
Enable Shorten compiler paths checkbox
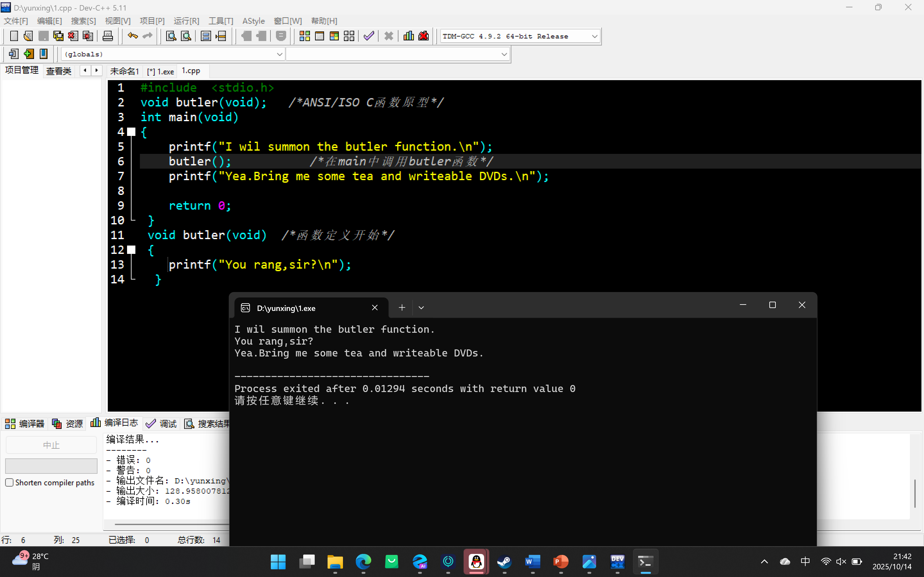point(10,482)
